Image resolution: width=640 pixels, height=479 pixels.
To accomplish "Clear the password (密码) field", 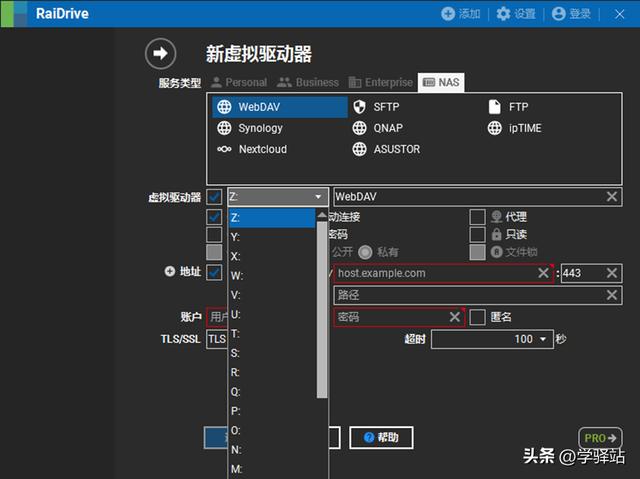I will (455, 317).
